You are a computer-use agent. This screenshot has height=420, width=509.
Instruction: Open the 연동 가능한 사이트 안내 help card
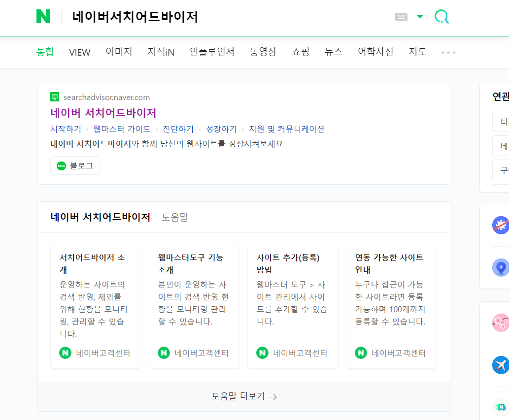[392, 306]
